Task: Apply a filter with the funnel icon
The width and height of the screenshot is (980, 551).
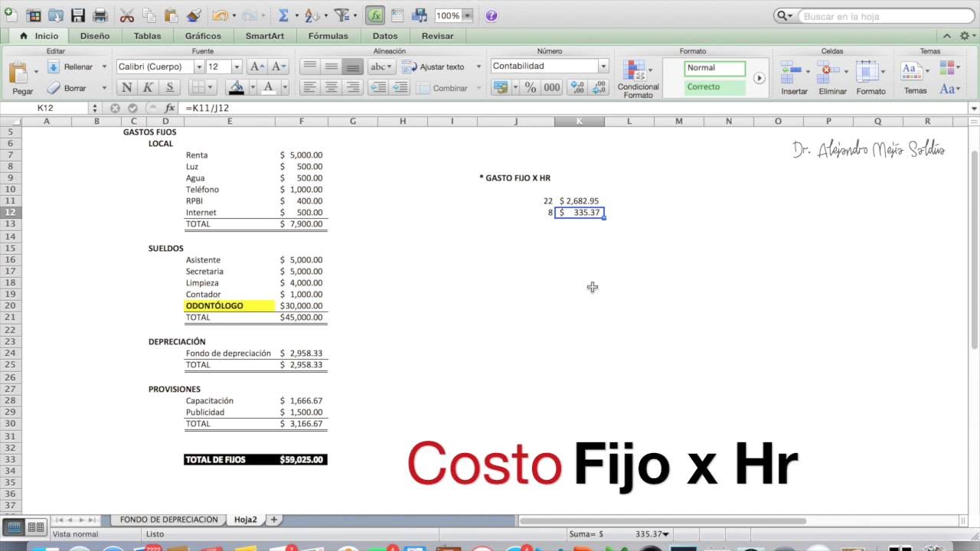Action: pyautogui.click(x=341, y=15)
